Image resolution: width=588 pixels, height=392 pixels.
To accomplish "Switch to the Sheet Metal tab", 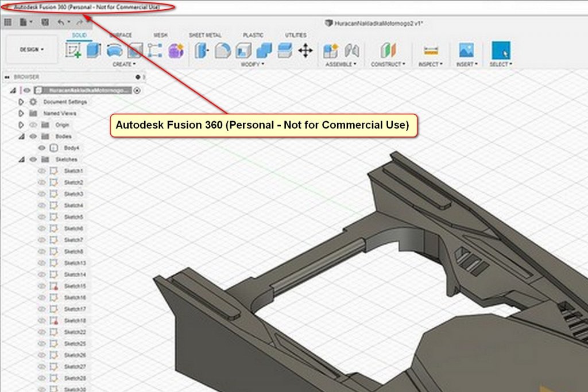I will click(x=205, y=36).
